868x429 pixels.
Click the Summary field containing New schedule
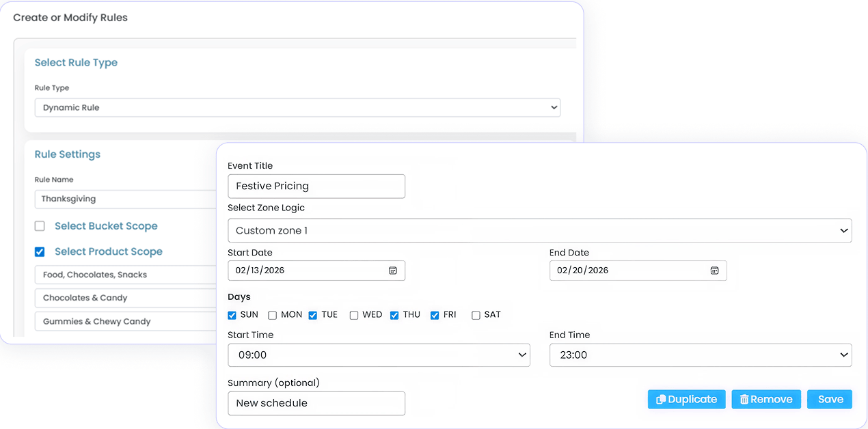[316, 403]
